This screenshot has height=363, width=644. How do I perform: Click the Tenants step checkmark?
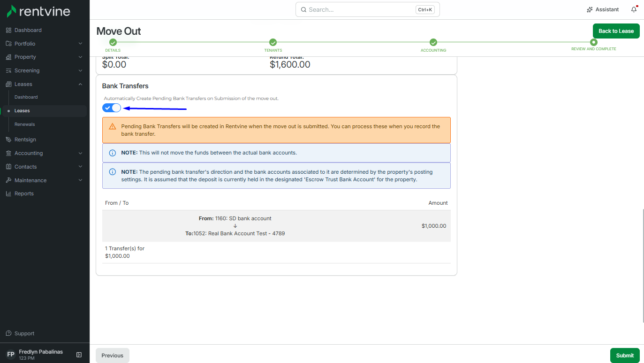click(273, 42)
